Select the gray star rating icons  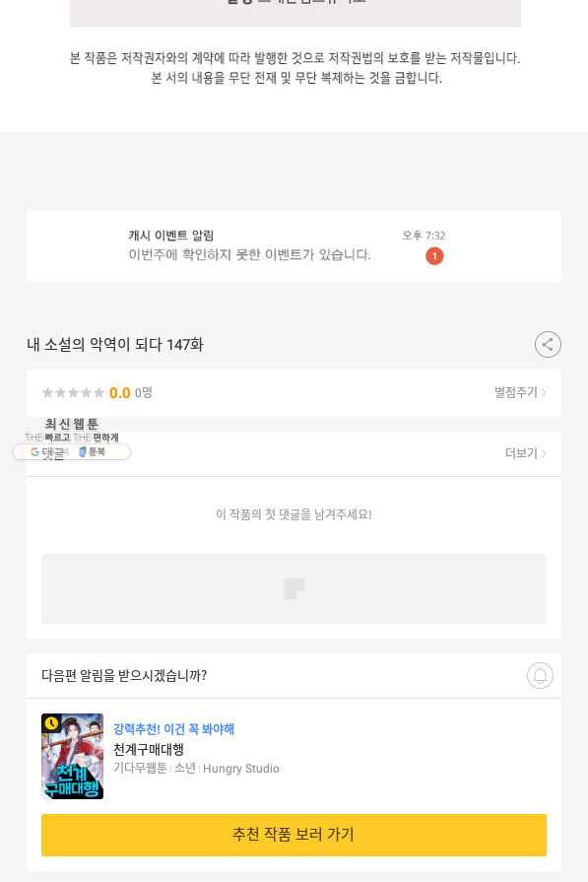coord(73,392)
